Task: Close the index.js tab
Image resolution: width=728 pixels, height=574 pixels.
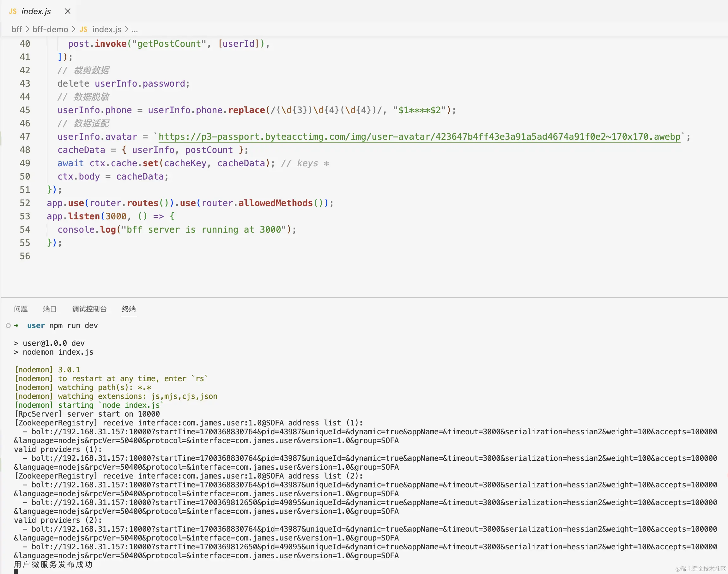Action: 67,11
